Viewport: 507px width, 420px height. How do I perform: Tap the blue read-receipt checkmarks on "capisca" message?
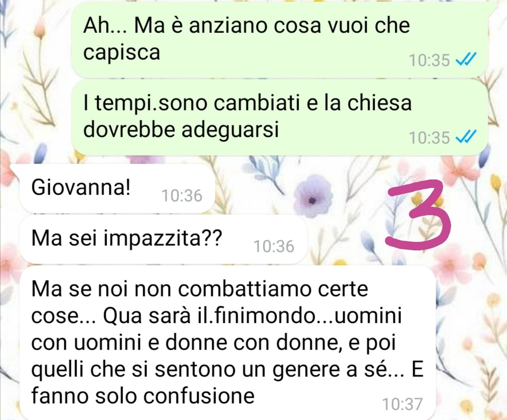click(x=466, y=60)
